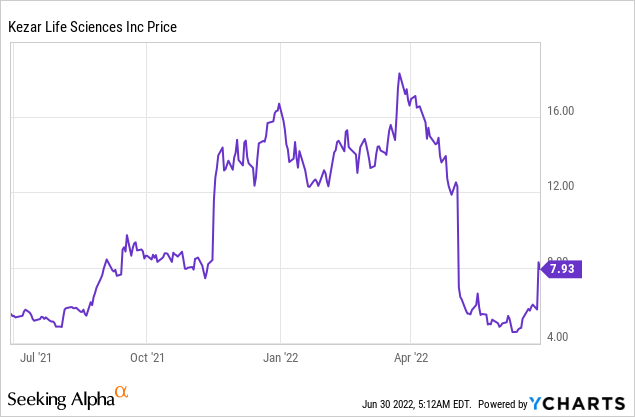
Task: Select the Apr '22 axis label
Action: coord(412,355)
